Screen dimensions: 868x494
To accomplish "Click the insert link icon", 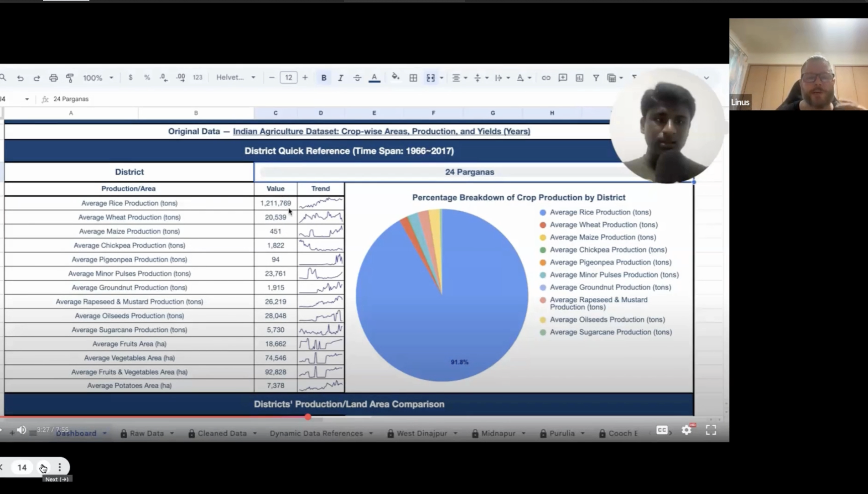I will pyautogui.click(x=546, y=78).
